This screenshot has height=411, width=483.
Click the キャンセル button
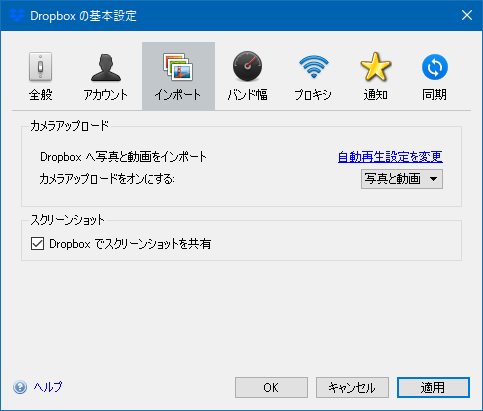point(352,387)
